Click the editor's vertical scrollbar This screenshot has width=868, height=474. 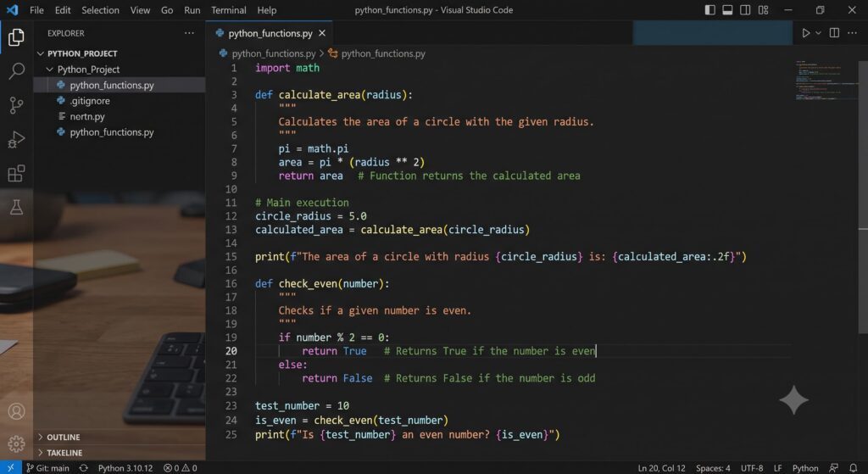click(x=863, y=197)
